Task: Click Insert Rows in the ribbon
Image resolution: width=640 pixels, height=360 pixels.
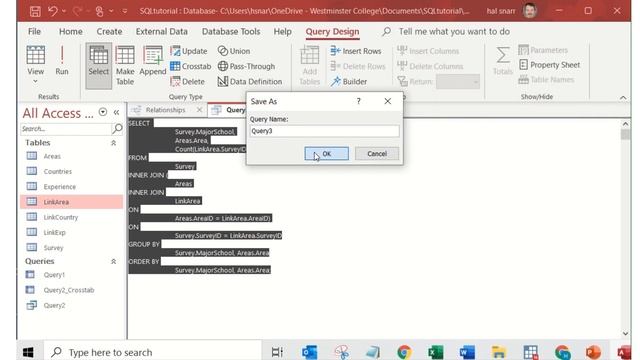Action: [x=356, y=51]
